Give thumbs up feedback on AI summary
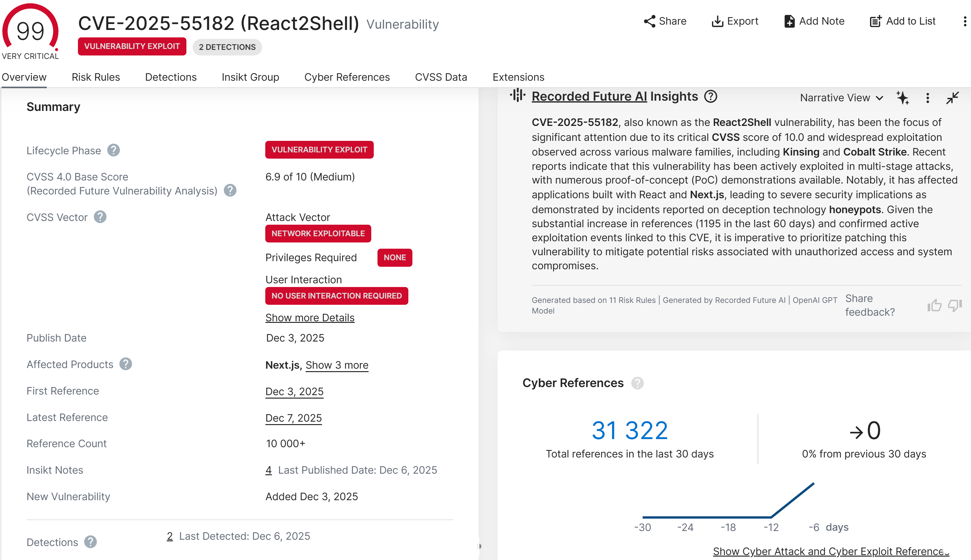Viewport: 971px width, 560px height. [x=934, y=305]
